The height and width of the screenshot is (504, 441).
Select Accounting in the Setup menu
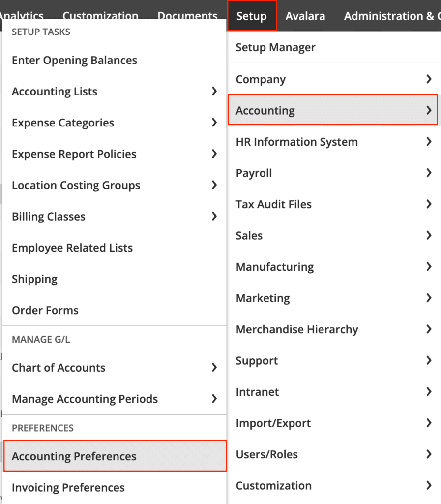pos(333,110)
